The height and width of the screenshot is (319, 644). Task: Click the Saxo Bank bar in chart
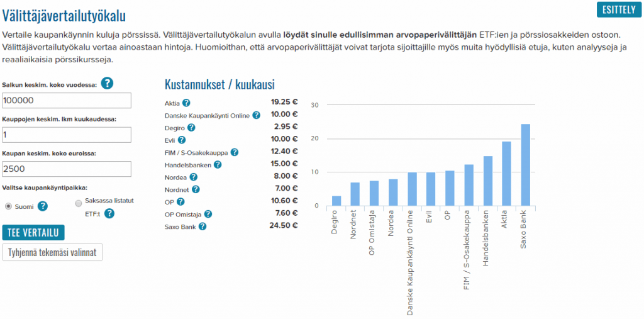[525, 165]
